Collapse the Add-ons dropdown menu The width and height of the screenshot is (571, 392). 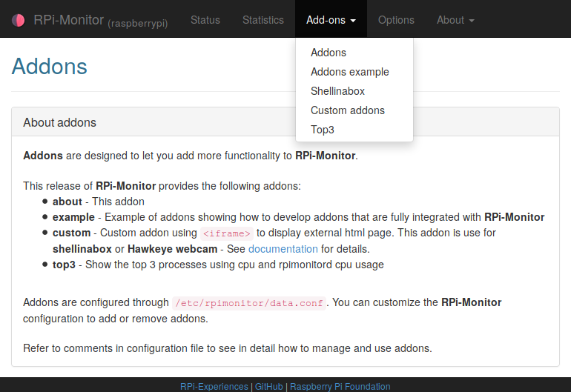[x=331, y=20]
